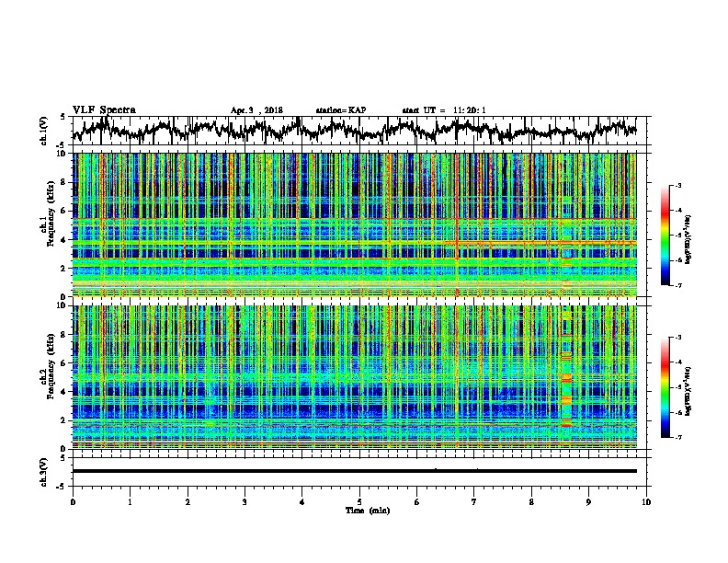This screenshot has width=728, height=563.
Task: Click the log(PSD) unit label of the ch.1 color bar
Action: [688, 239]
